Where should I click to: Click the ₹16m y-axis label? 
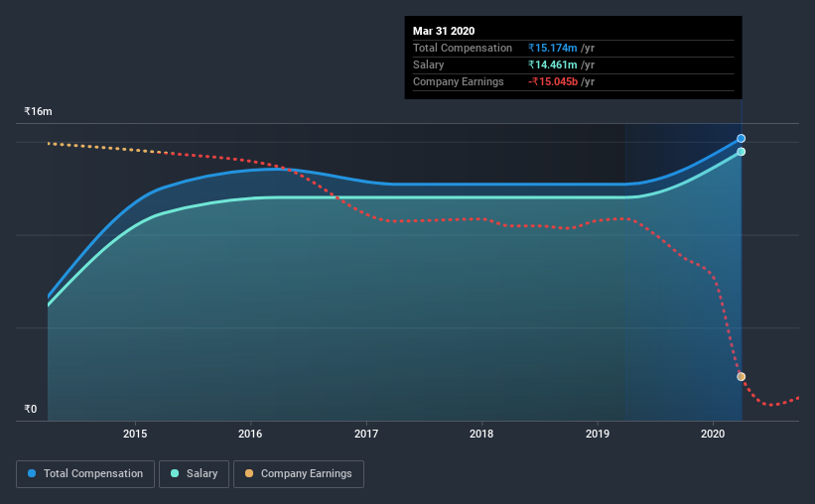click(x=38, y=111)
